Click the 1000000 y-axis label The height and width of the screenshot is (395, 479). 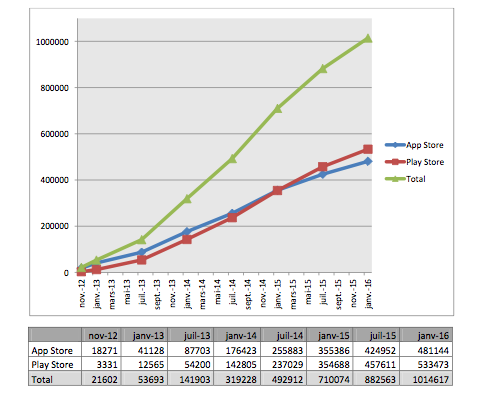52,42
